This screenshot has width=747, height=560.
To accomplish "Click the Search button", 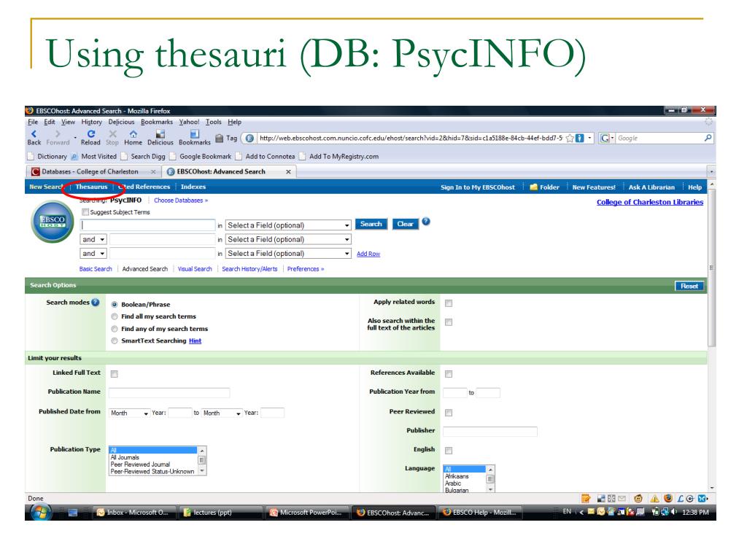I will tap(371, 224).
